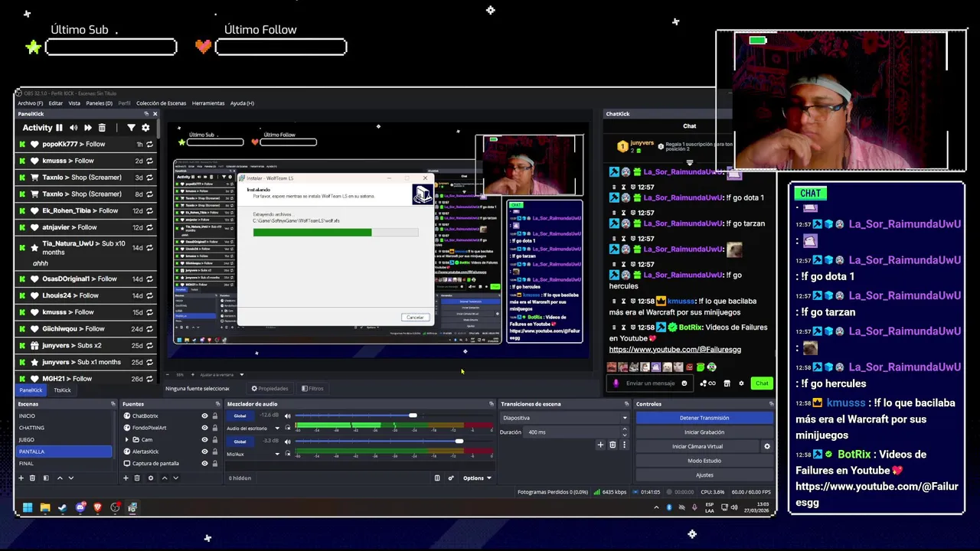Viewport: 980px width, 551px height.
Task: Open Kick chat settings gear
Action: coord(741,383)
